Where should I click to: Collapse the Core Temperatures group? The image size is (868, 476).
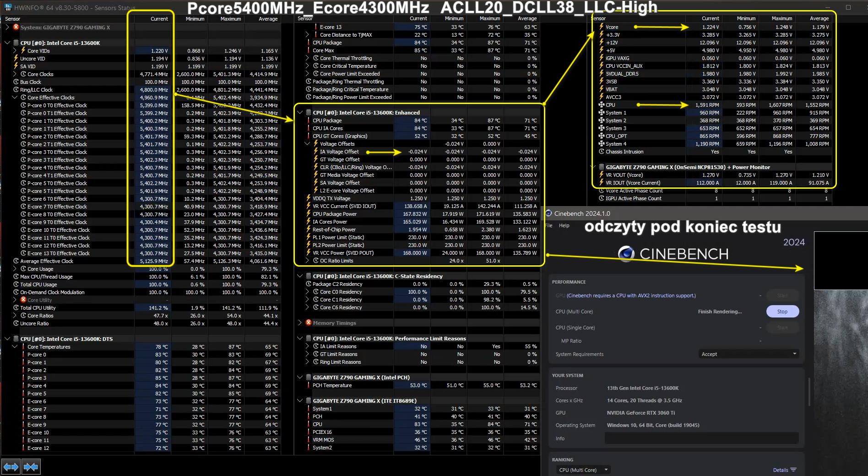pyautogui.click(x=15, y=347)
